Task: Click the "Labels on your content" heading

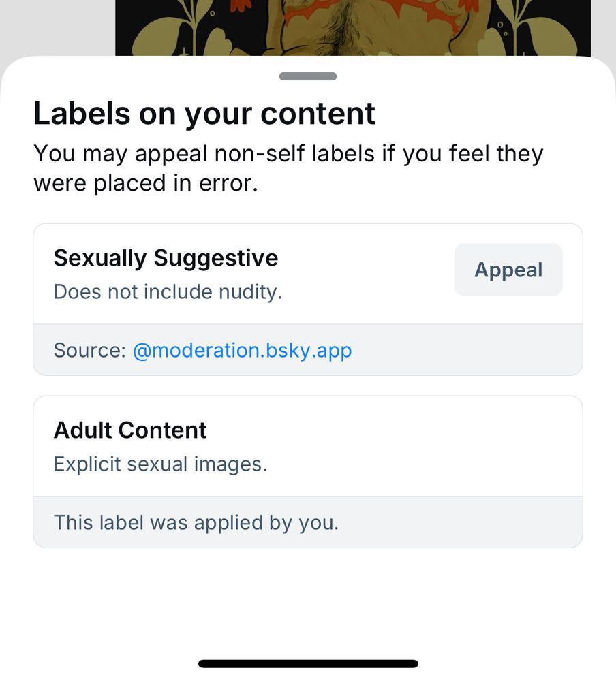Action: [204, 113]
